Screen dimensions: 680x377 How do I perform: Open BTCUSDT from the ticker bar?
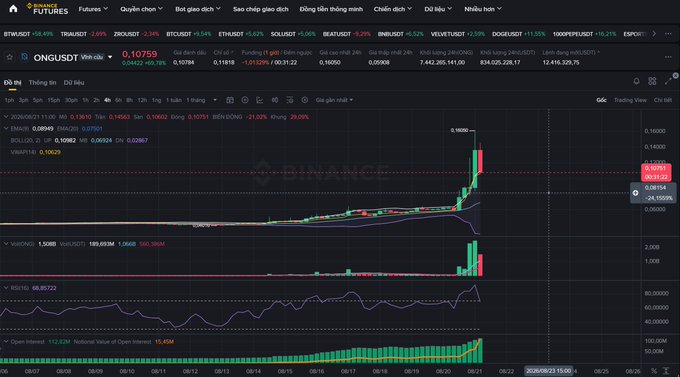click(x=189, y=34)
